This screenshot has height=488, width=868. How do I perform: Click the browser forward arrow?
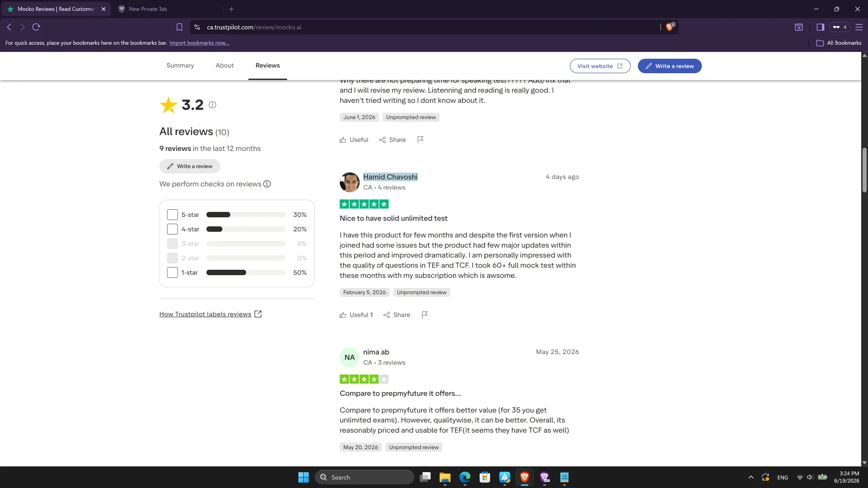pyautogui.click(x=22, y=27)
